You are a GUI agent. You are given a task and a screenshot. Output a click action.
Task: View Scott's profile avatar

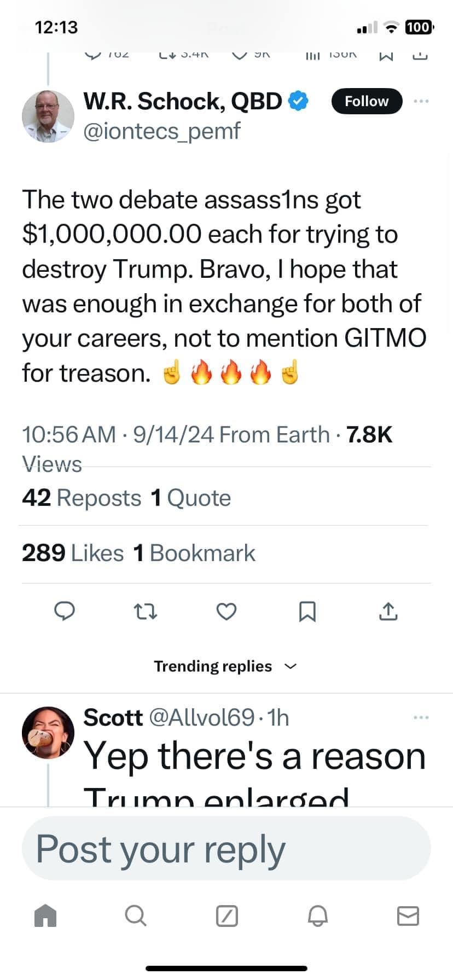coord(48,732)
